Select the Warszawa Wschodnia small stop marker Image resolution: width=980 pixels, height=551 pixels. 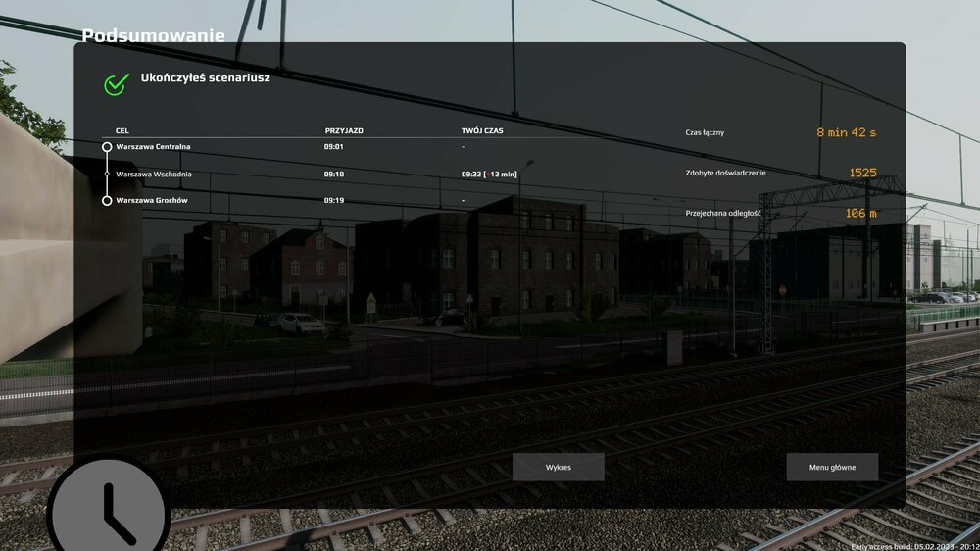107,174
